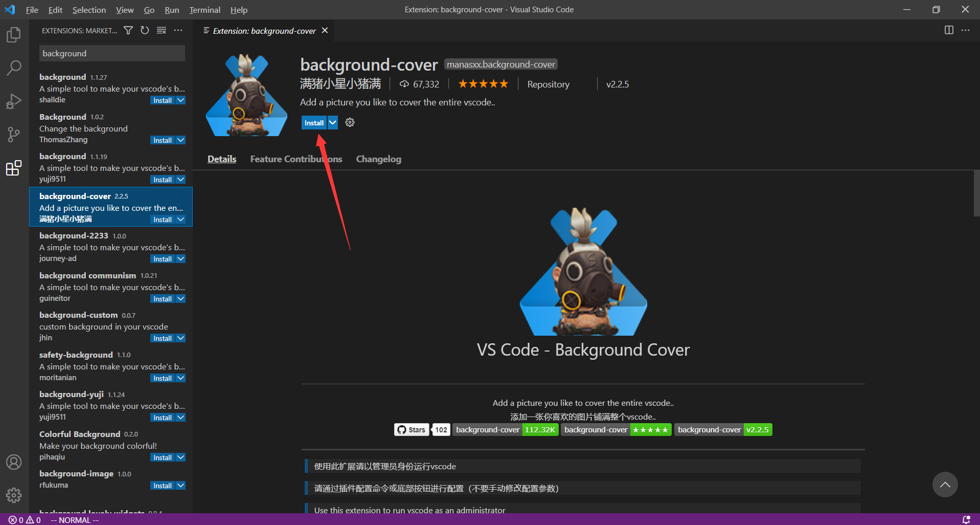Click the background-cover extension logo image
The image size is (980, 525).
[x=246, y=95]
